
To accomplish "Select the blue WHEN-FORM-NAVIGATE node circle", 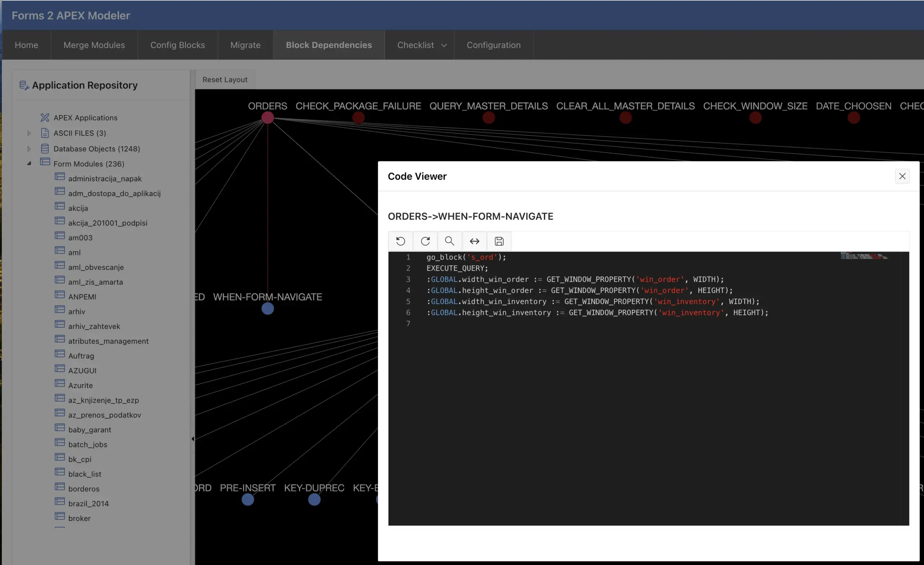I will 267,309.
